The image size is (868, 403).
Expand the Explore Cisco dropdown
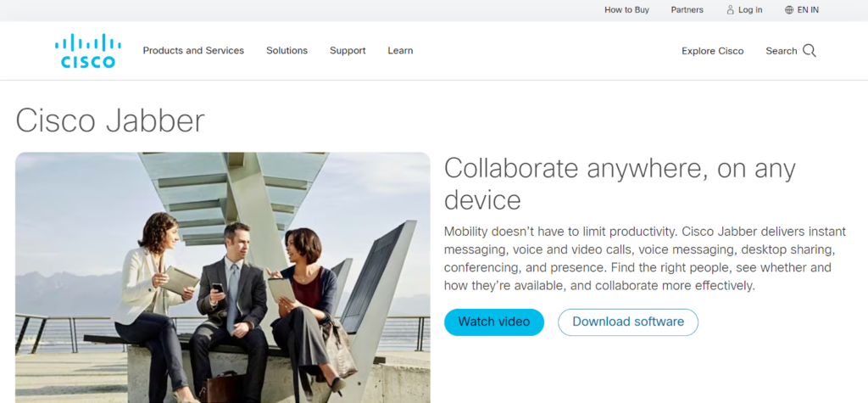[x=712, y=51]
